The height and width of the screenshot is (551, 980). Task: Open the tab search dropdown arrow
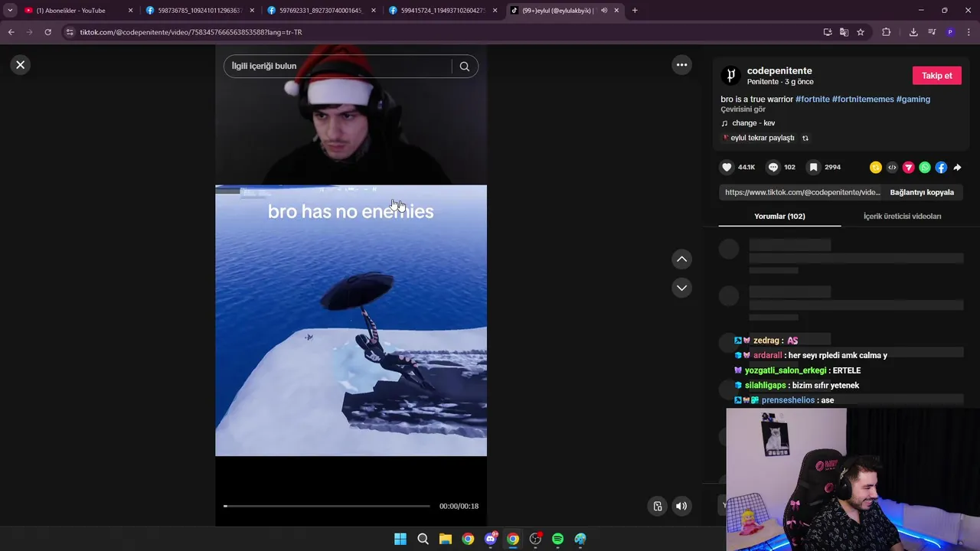click(9, 11)
